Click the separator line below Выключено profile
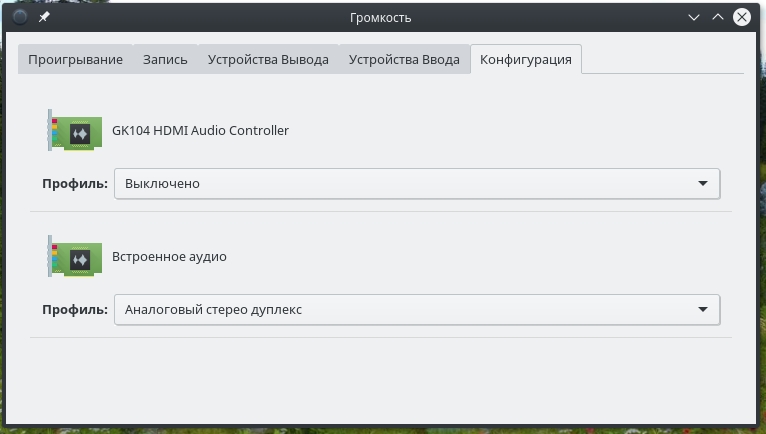The width and height of the screenshot is (766, 434). click(x=380, y=212)
